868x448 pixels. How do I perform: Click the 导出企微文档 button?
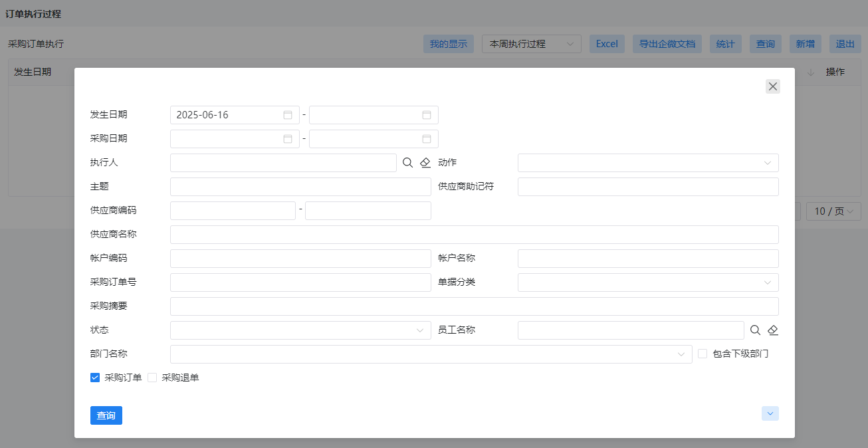pos(667,44)
